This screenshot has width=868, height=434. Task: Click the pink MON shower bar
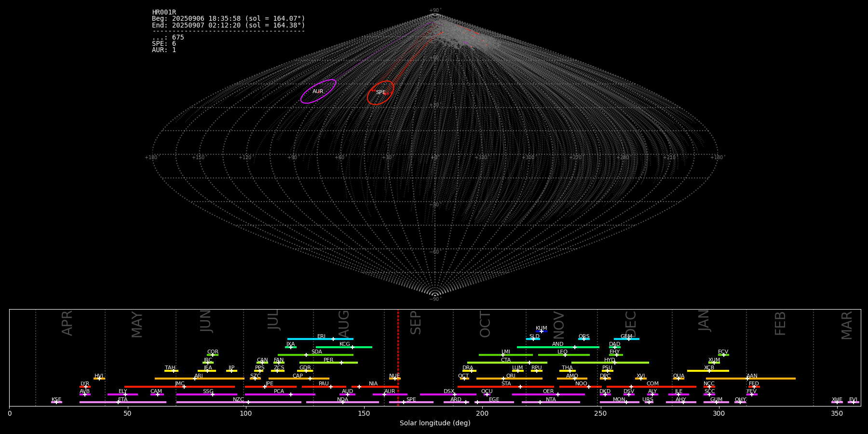pos(619,402)
